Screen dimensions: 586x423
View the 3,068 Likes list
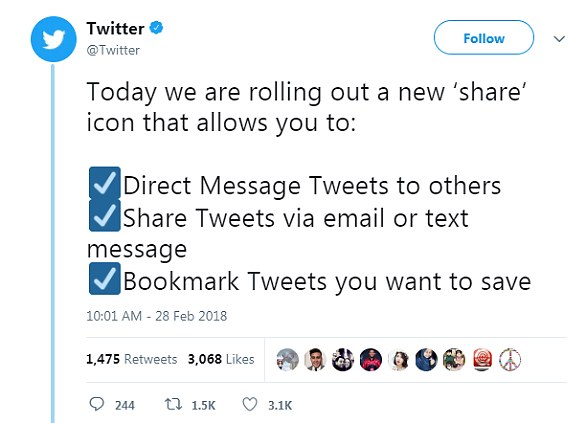[221, 359]
